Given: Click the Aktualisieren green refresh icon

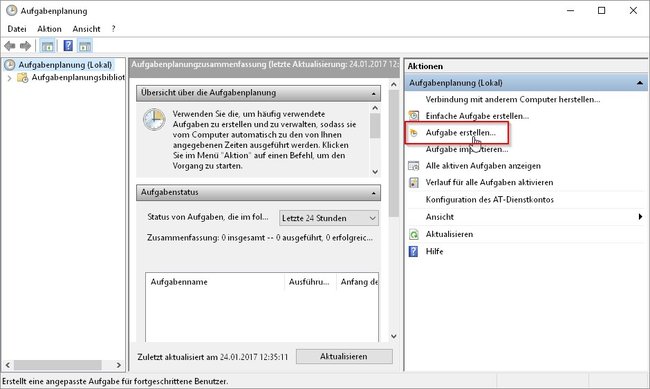Looking at the screenshot, I should [x=414, y=234].
